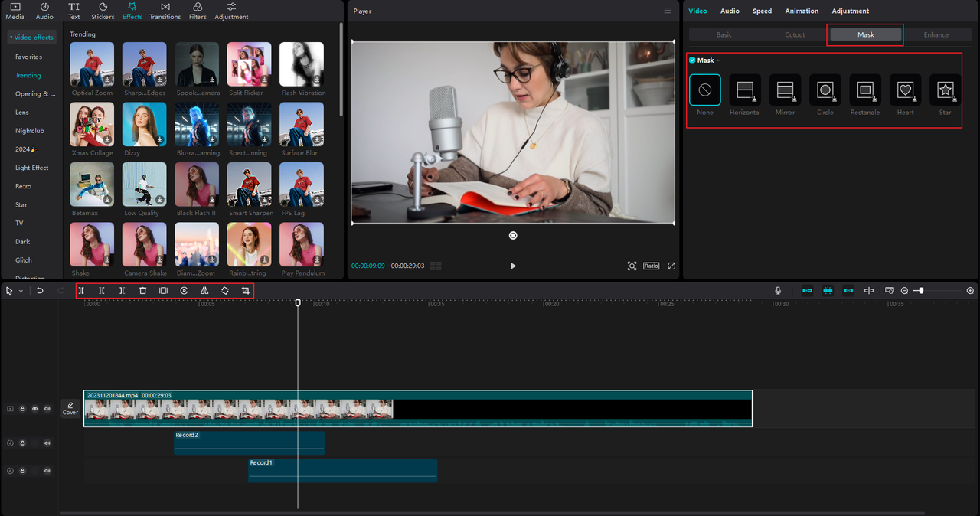Lock the Record2 audio track
This screenshot has width=980, height=516.
click(23, 443)
